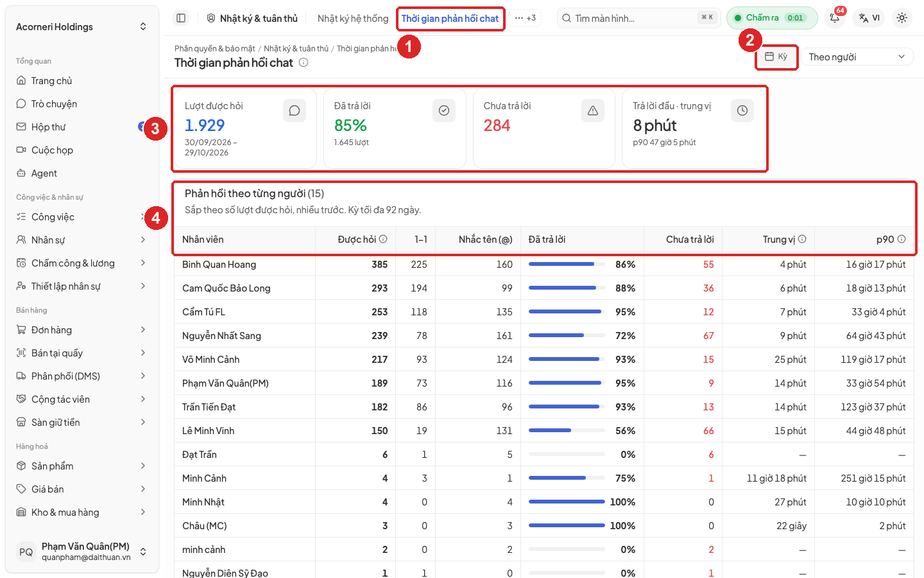The width and height of the screenshot is (924, 578).
Task: Select the Nguyễn Nhất Sang employee row name
Action: coord(221,336)
